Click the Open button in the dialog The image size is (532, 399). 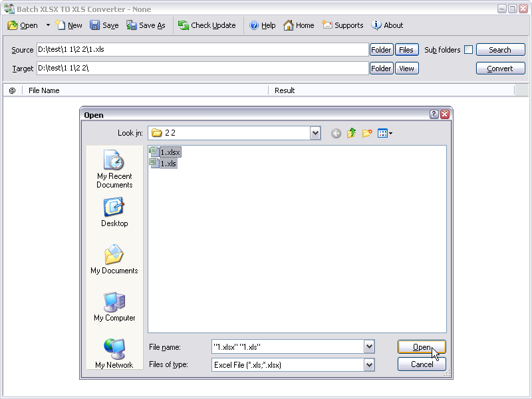click(422, 347)
